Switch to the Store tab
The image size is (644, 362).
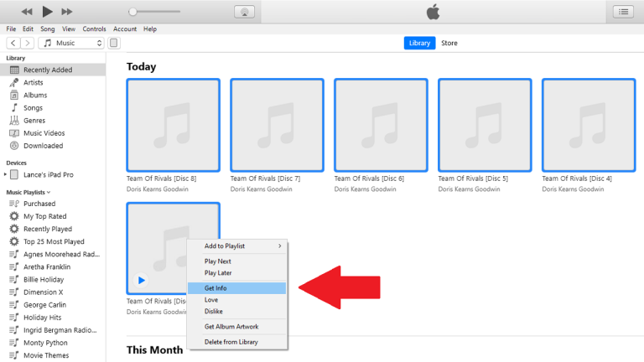(449, 43)
